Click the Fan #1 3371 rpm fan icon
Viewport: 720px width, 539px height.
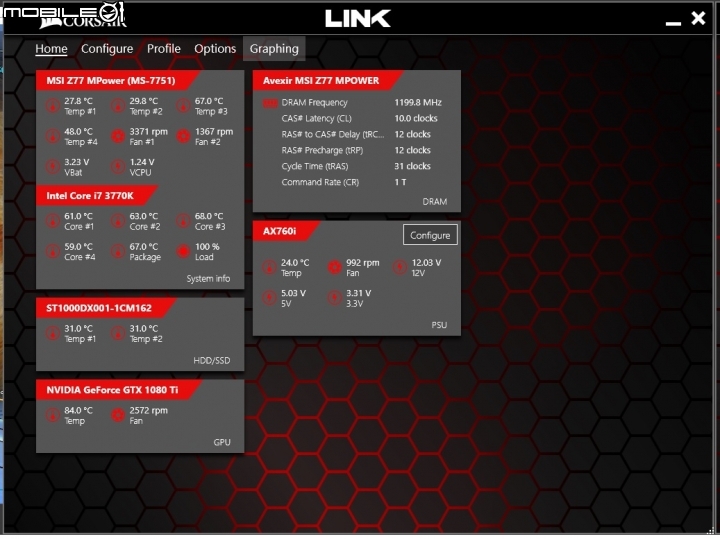click(x=118, y=136)
